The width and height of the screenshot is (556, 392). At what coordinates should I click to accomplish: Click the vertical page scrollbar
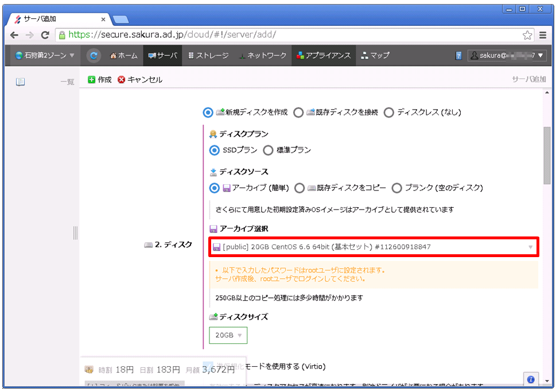coord(547,155)
